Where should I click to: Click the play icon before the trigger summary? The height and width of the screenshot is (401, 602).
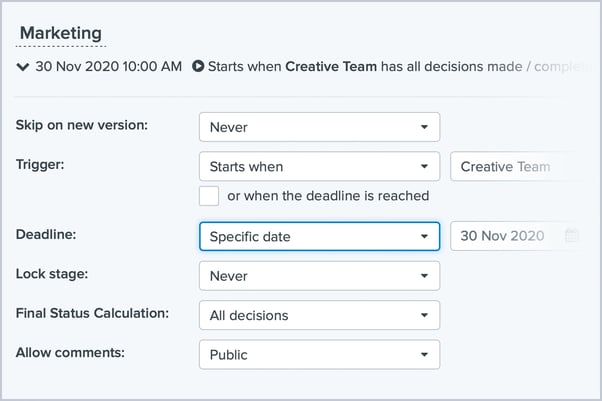(198, 68)
